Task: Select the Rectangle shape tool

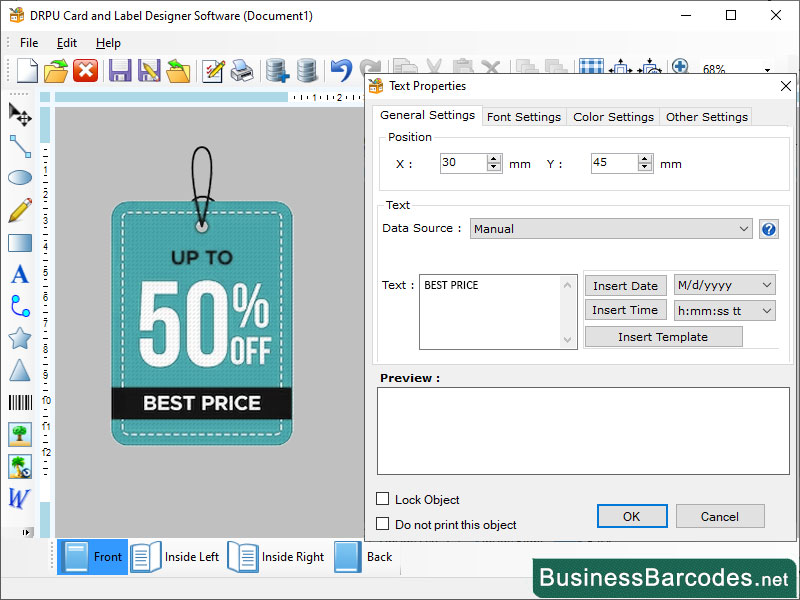Action: 19,242
